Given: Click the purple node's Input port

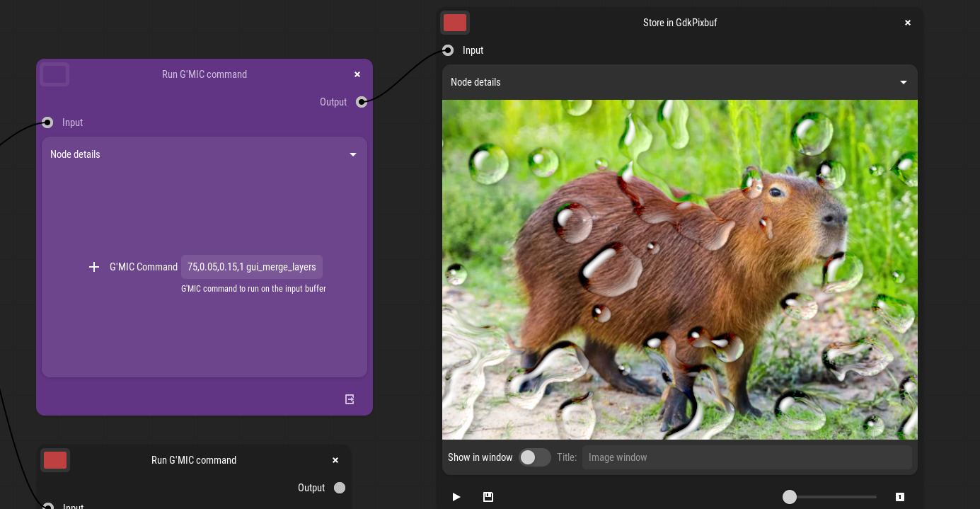Looking at the screenshot, I should pos(47,122).
